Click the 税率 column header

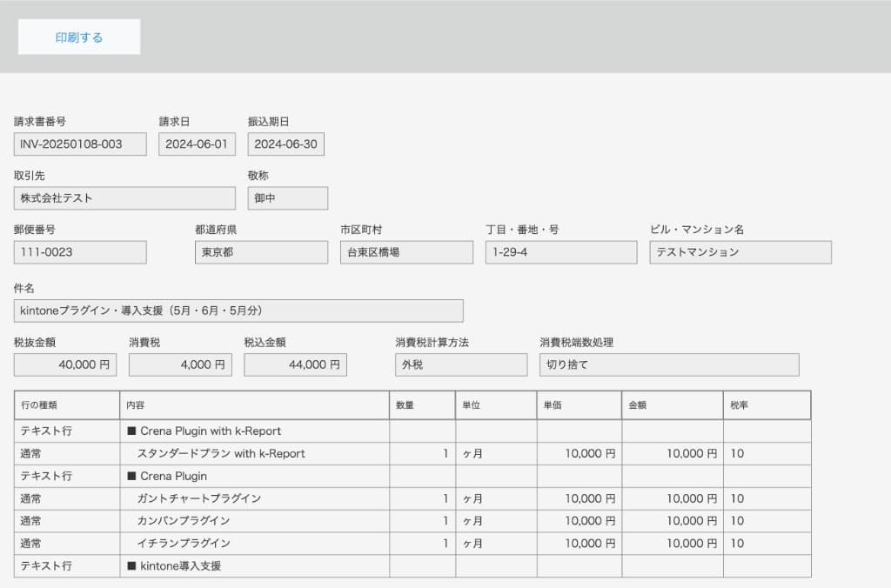pos(767,405)
